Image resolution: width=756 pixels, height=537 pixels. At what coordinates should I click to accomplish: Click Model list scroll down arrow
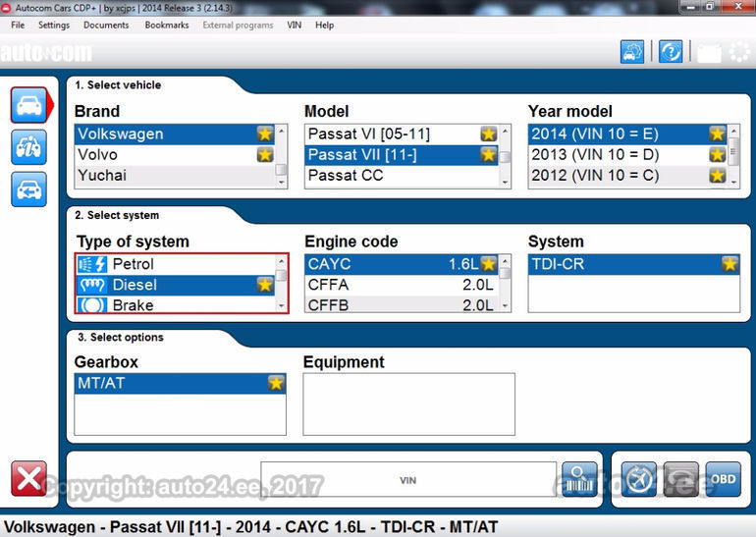(x=505, y=183)
